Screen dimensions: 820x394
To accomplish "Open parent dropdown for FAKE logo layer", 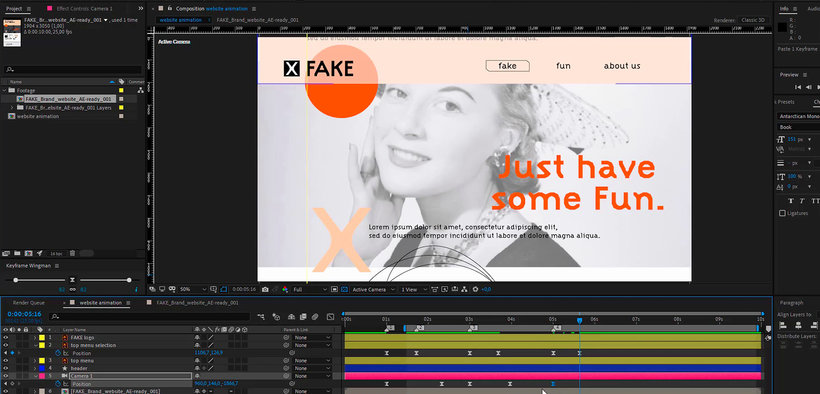I will 312,337.
